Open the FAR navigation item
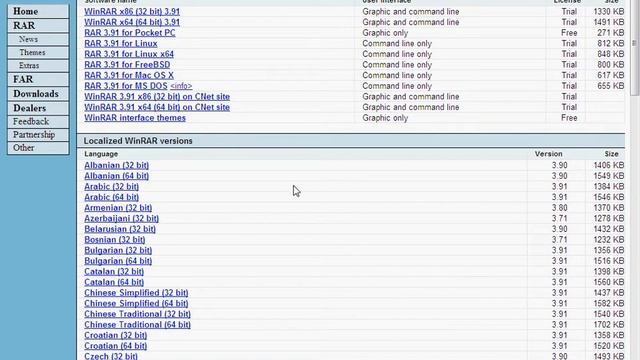This screenshot has width=640, height=360. click(x=38, y=80)
